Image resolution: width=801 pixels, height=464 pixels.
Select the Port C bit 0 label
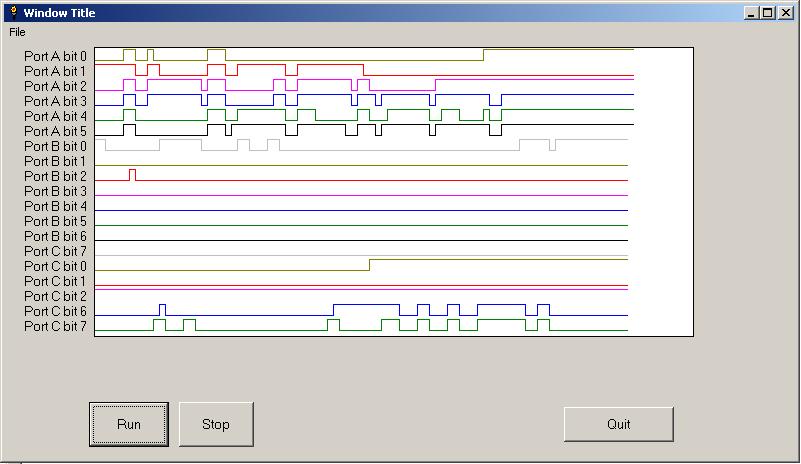(x=55, y=267)
